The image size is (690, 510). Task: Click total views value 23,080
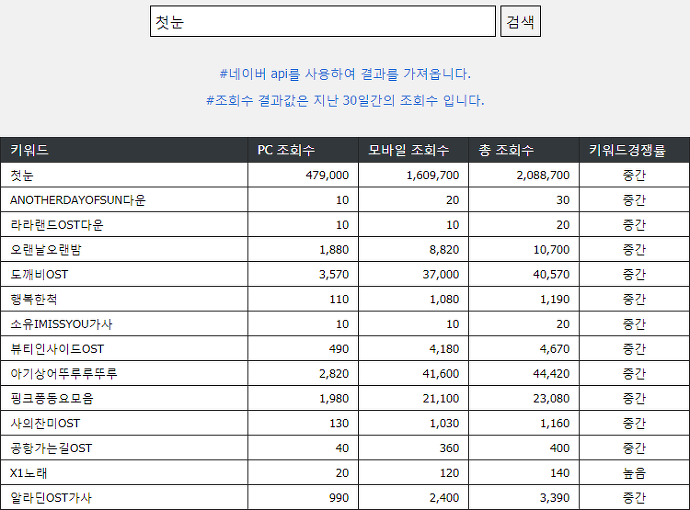551,399
